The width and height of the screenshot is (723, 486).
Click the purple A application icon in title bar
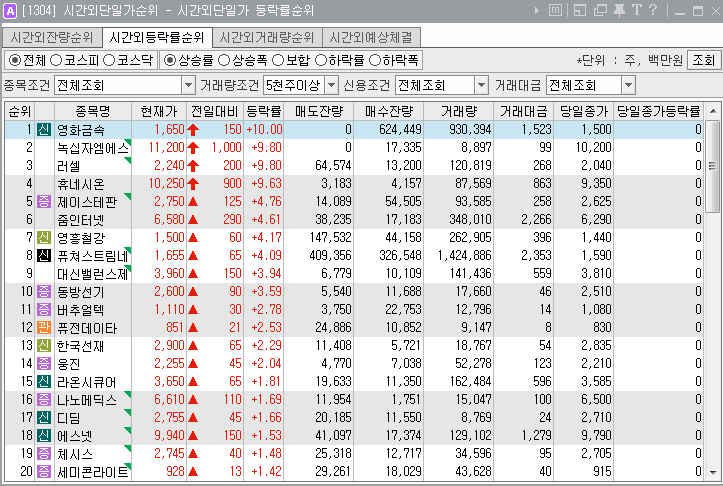tap(10, 10)
